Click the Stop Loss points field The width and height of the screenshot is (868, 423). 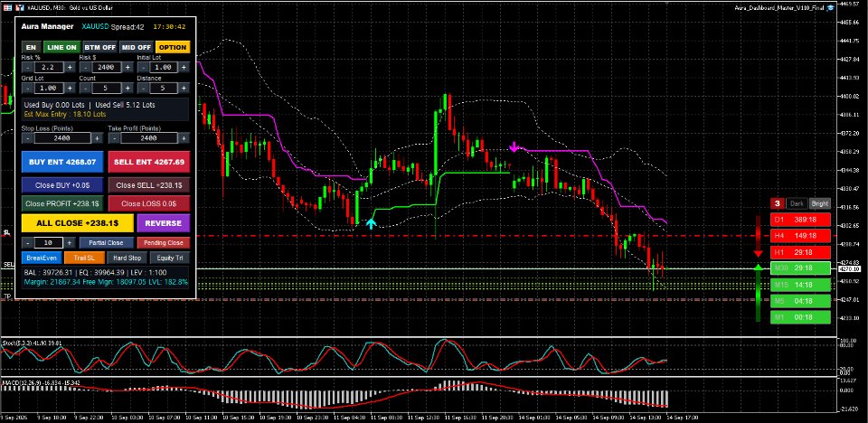(x=62, y=138)
